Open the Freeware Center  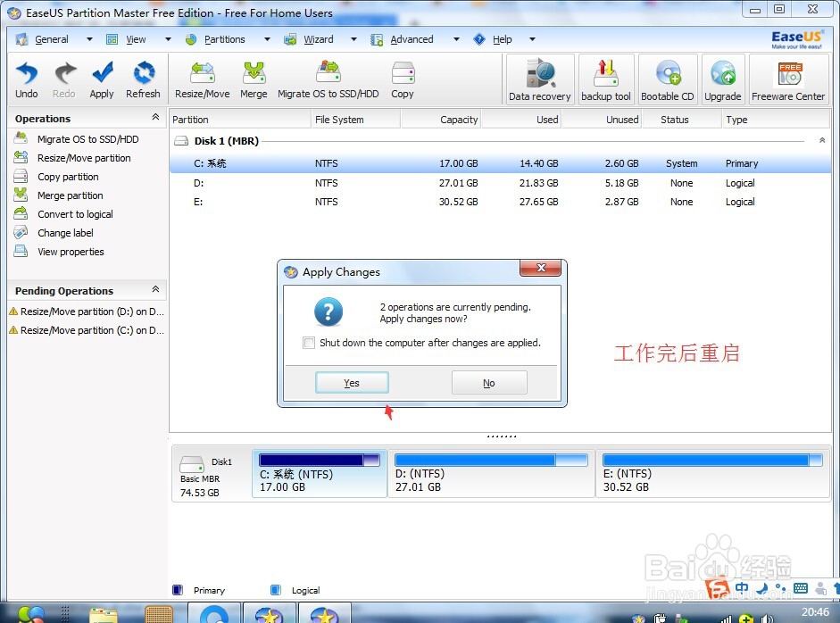tap(788, 79)
